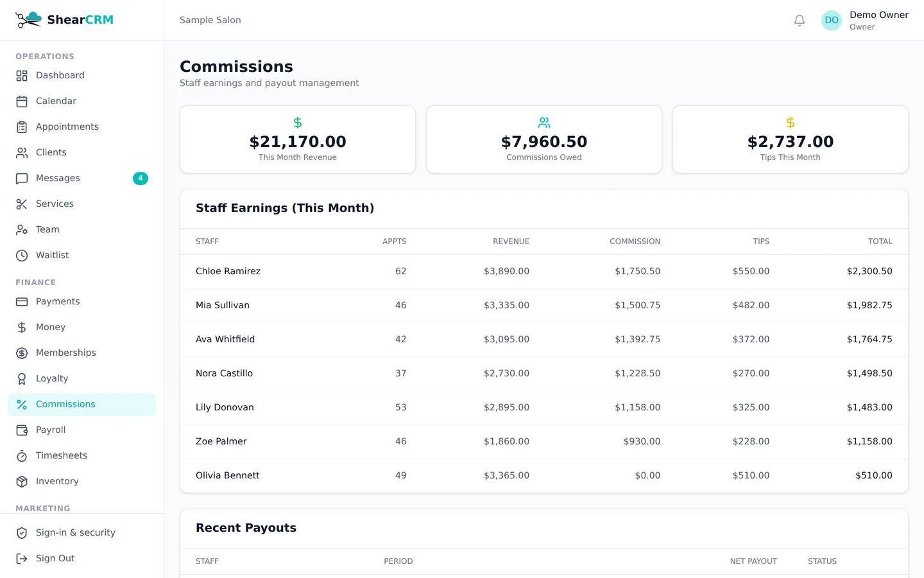The image size is (924, 578).
Task: Click the DO user avatar
Action: (832, 21)
